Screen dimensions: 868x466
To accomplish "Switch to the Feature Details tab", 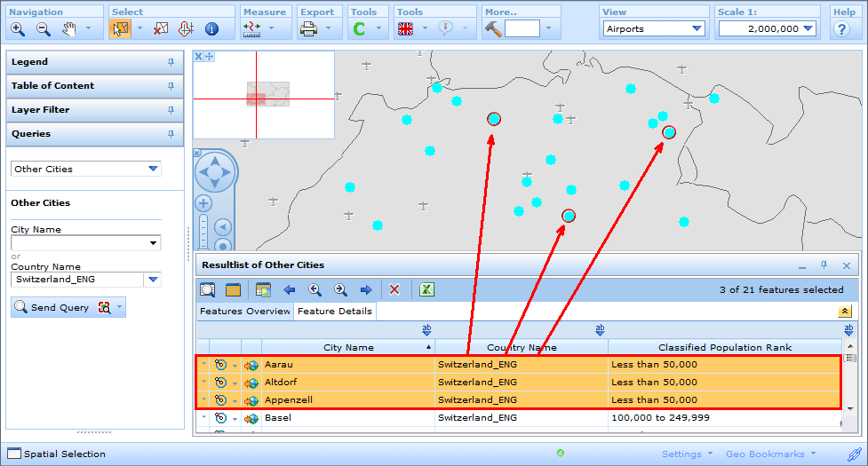I will click(335, 312).
